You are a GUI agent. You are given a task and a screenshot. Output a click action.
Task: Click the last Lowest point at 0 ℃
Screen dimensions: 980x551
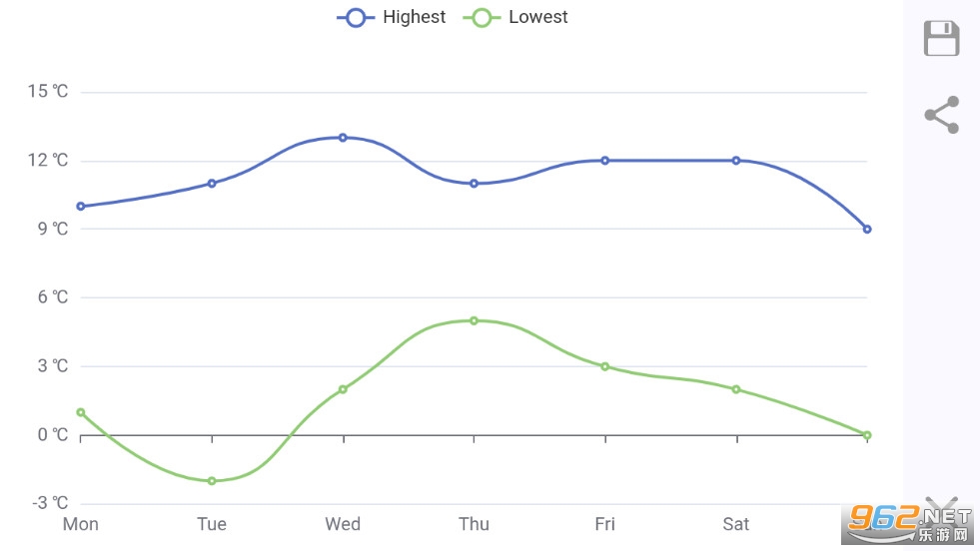tap(867, 435)
